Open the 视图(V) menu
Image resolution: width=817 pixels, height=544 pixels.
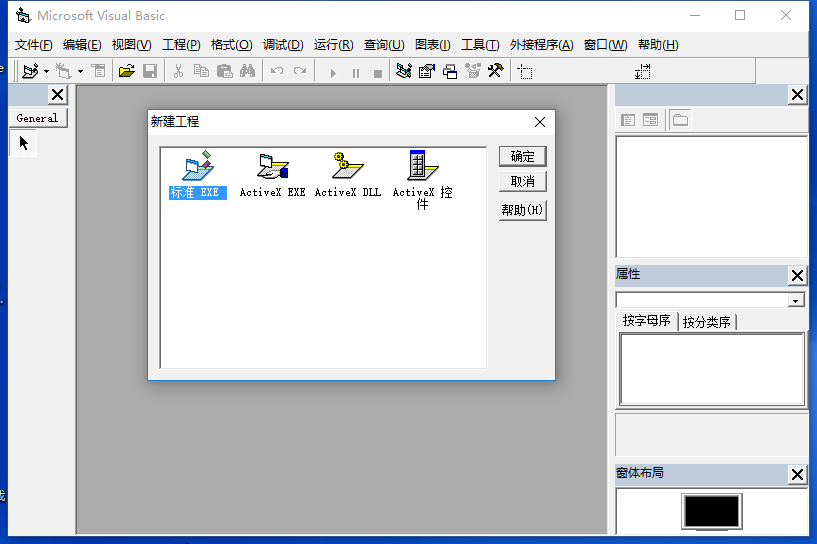coord(131,45)
